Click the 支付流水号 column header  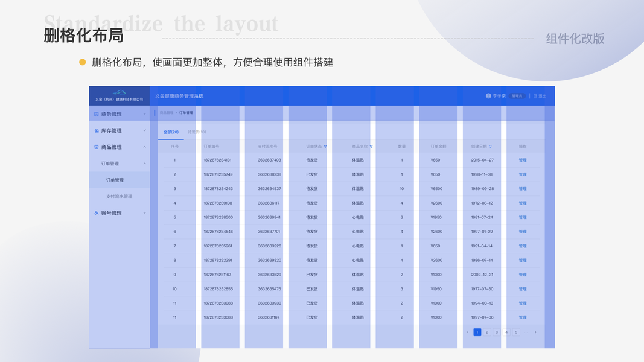pos(267,147)
